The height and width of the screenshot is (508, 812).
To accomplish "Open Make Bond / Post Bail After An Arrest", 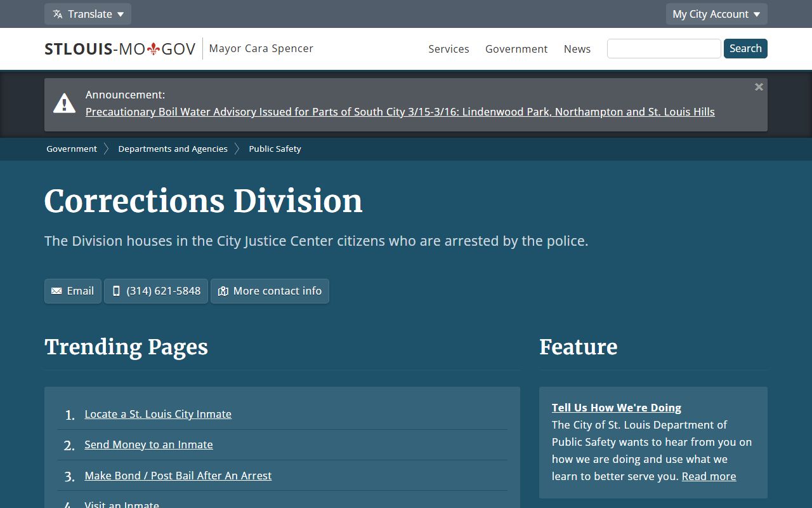I will pyautogui.click(x=178, y=476).
